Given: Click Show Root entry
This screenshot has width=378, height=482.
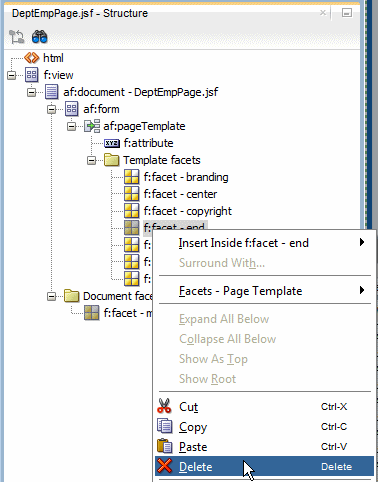Looking at the screenshot, I should click(x=265, y=379).
